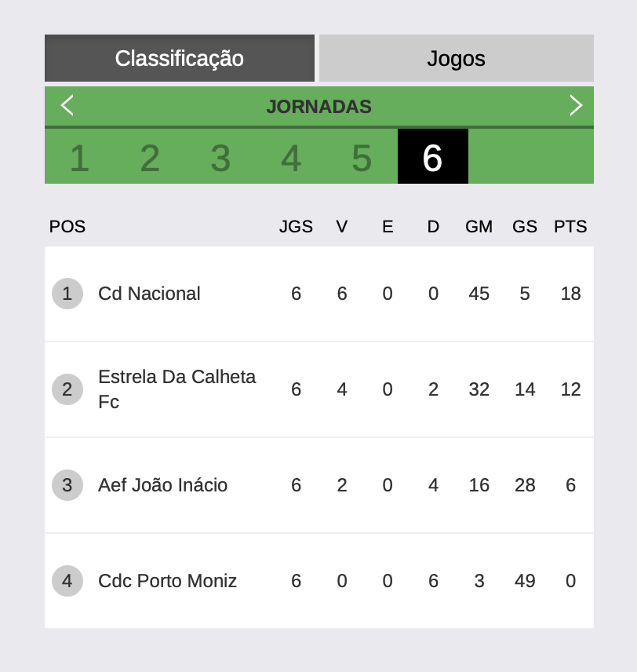The image size is (637, 672).
Task: Click the position 3 circle badge
Action: pos(67,485)
